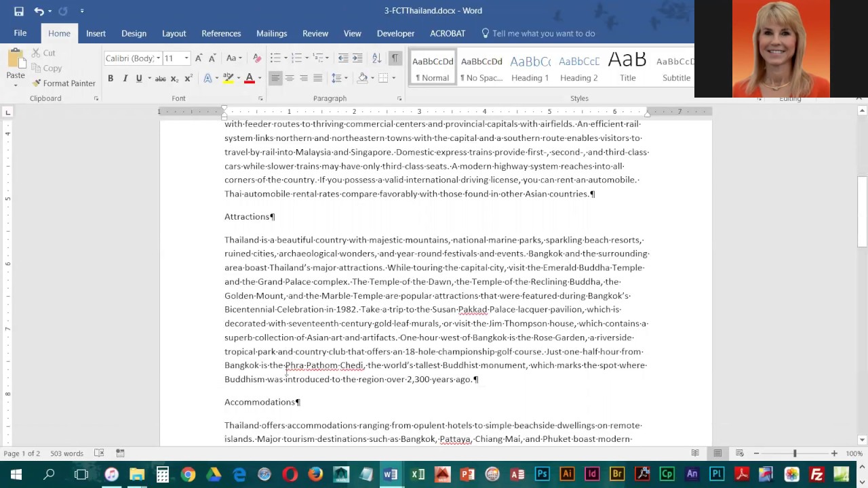Toggle Subscript formatting
868x488 pixels.
pos(174,79)
